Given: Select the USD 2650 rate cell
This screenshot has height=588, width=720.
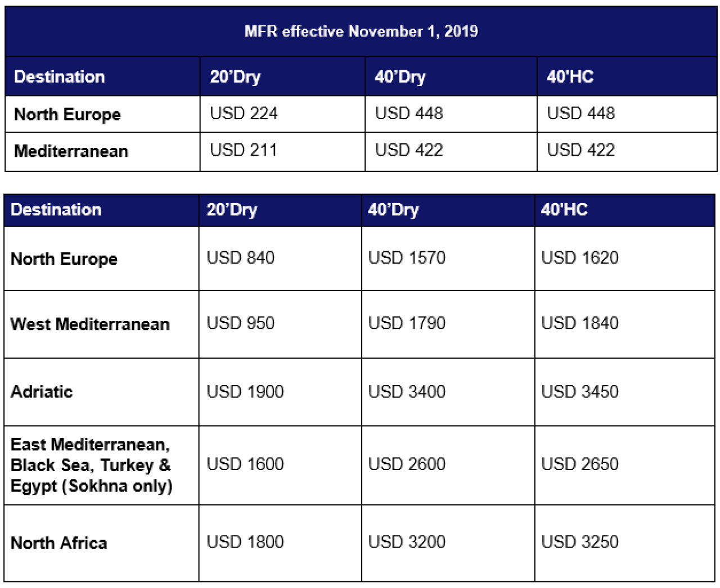Looking at the screenshot, I should pyautogui.click(x=624, y=465).
